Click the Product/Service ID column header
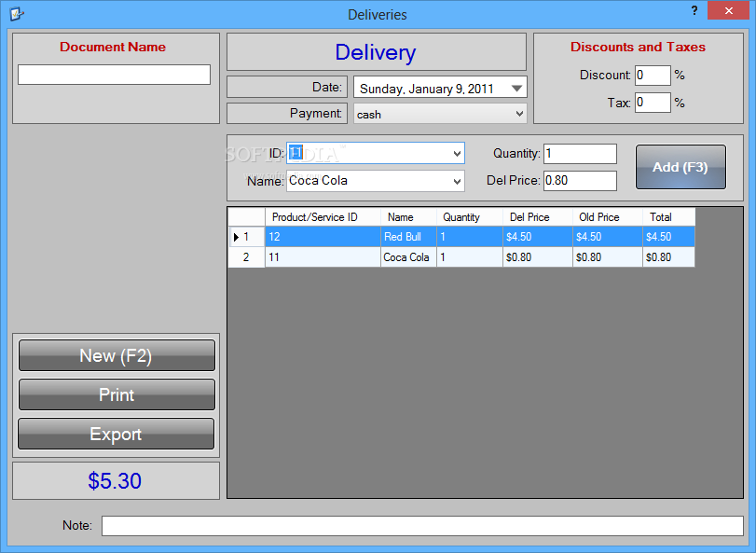Viewport: 756px width, 553px height. (323, 217)
